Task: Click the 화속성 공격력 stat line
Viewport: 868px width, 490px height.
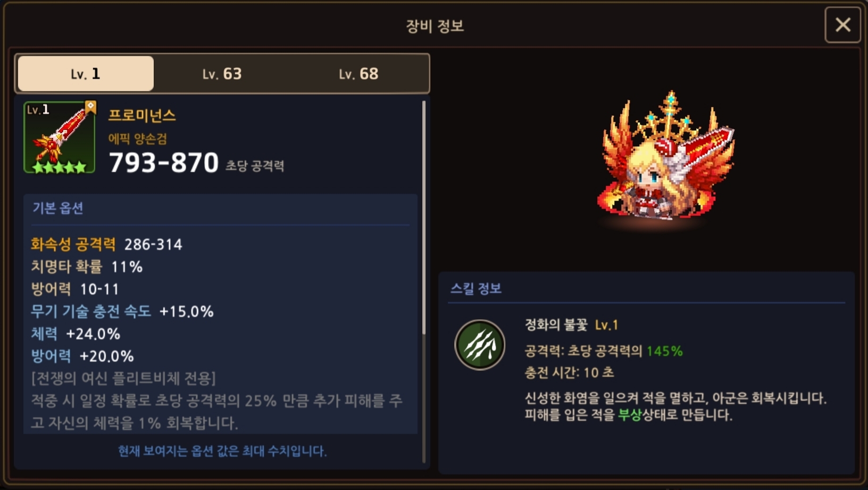Action: click(106, 244)
